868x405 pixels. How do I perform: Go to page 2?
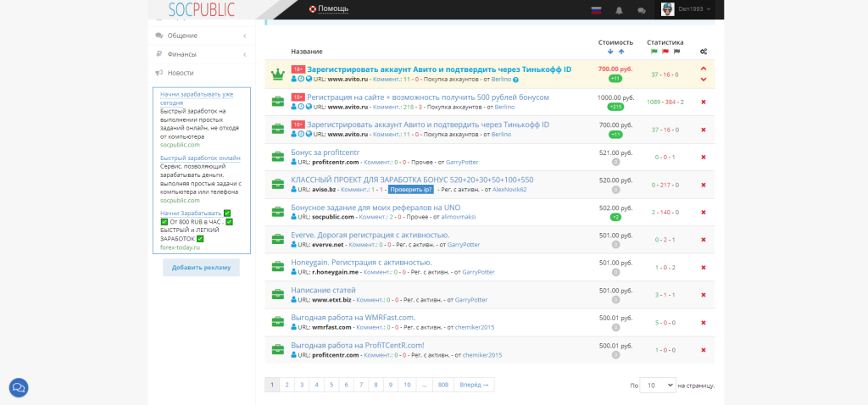287,385
